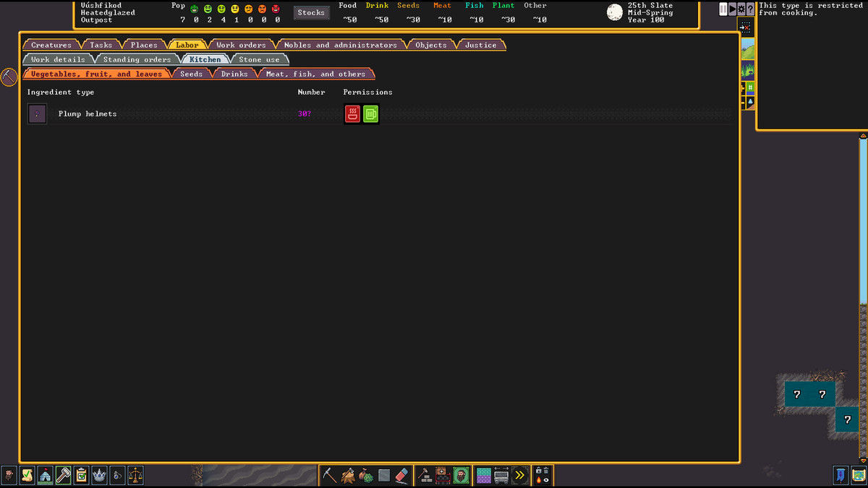
Task: Open nobles screen via crown icon
Action: click(x=99, y=475)
